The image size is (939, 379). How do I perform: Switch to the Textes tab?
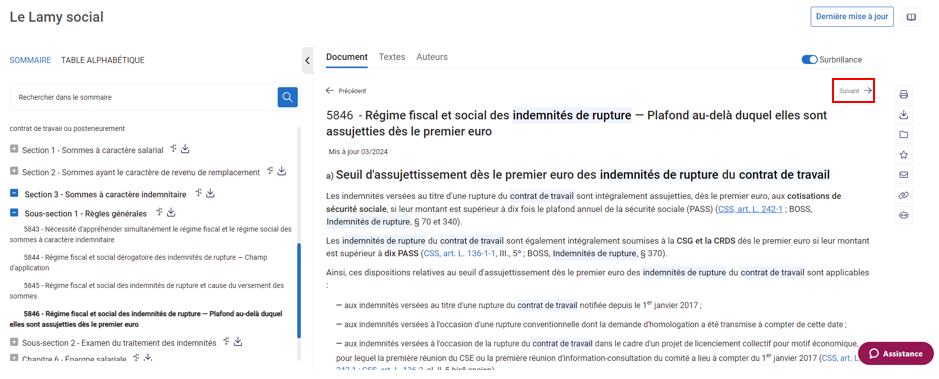tap(392, 57)
